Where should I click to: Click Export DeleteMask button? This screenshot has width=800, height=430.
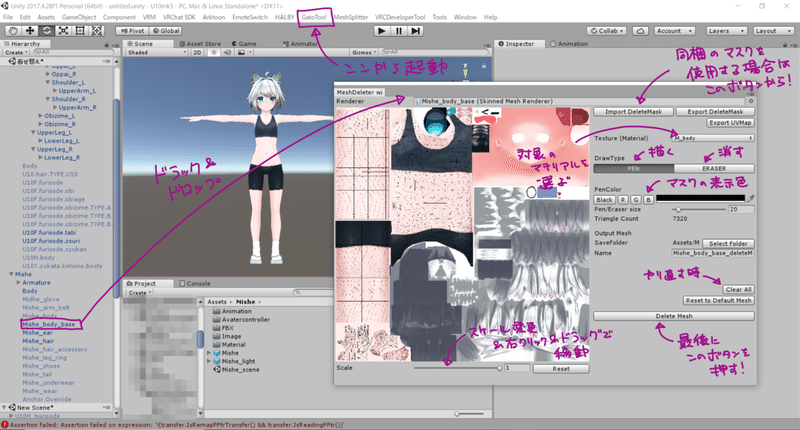[x=715, y=111]
